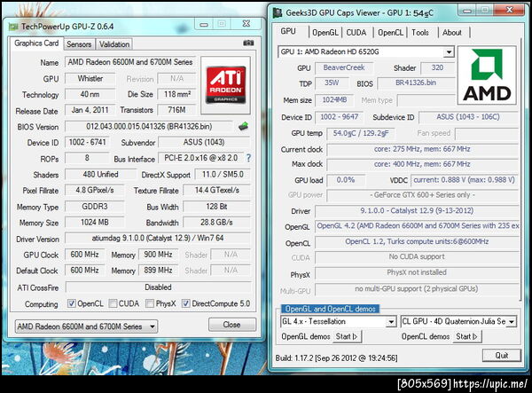Open the CL GPU - 4D Quaternion Julia dropdown
Image resolution: width=532 pixels, height=393 pixels.
coord(458,321)
